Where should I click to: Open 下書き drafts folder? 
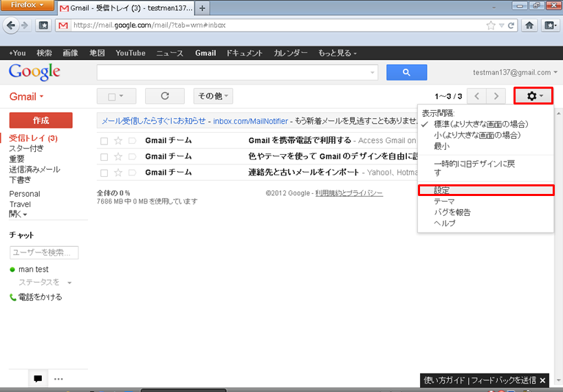pyautogui.click(x=20, y=179)
